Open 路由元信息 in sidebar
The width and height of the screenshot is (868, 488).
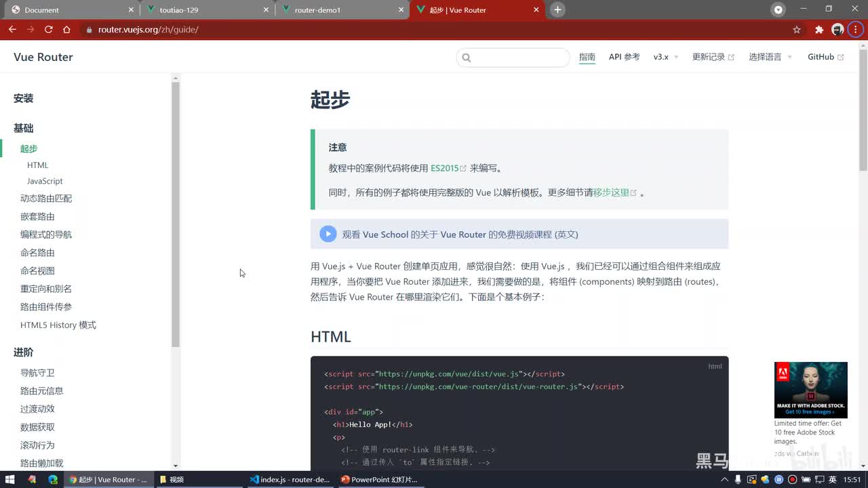coord(41,391)
